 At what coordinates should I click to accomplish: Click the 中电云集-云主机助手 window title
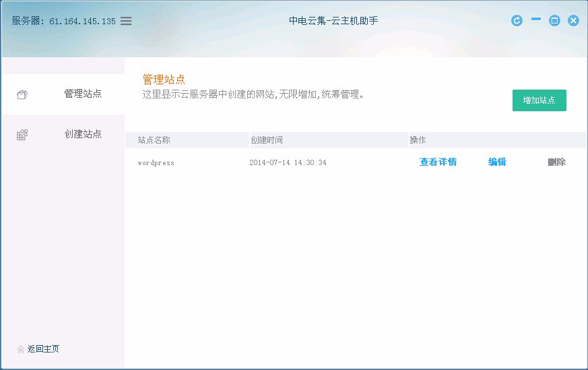click(x=333, y=21)
